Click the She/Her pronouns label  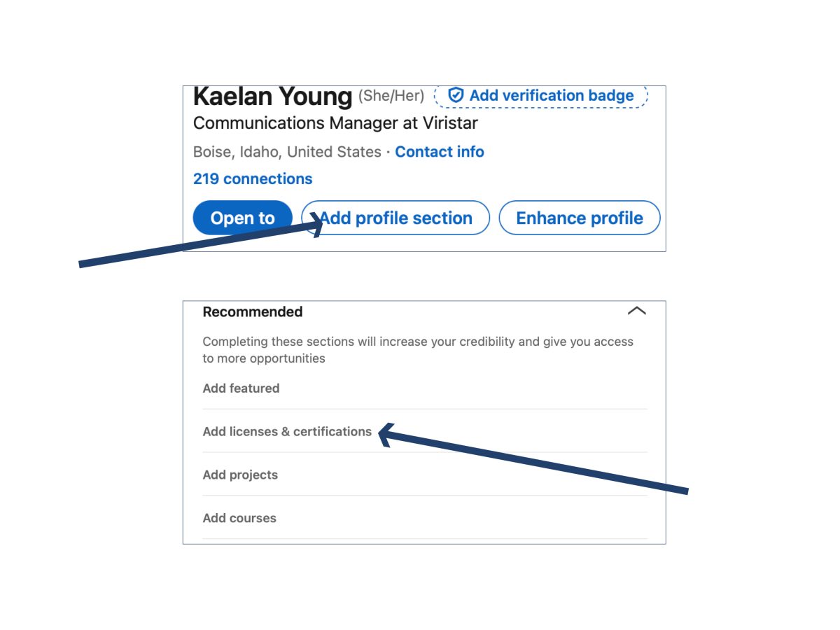pos(391,96)
